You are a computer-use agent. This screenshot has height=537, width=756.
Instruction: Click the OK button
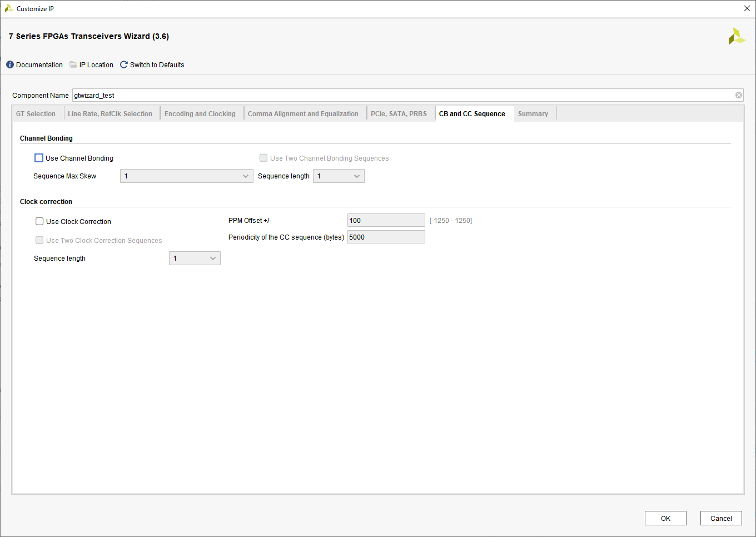click(665, 518)
